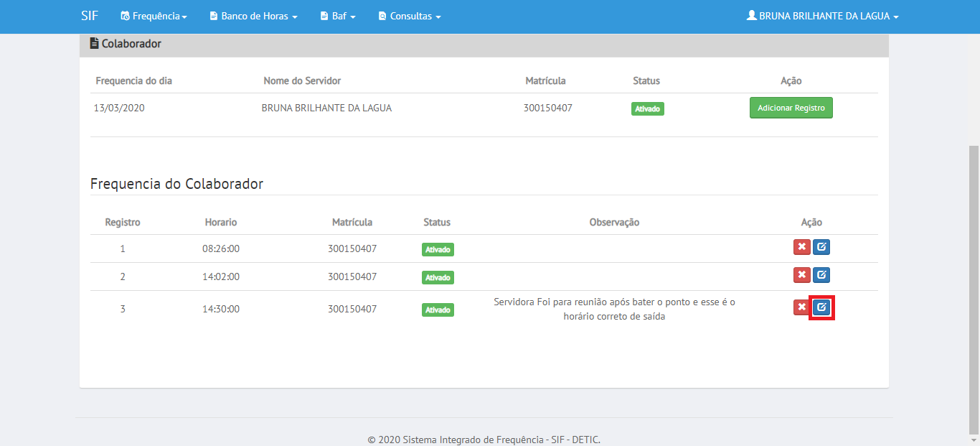The width and height of the screenshot is (980, 446).
Task: Open the Banco de Horas menu
Action: 253,16
